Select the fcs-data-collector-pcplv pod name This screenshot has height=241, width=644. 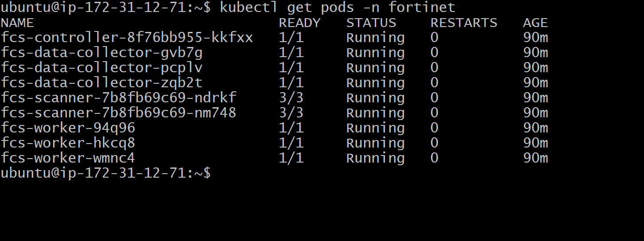[102, 68]
